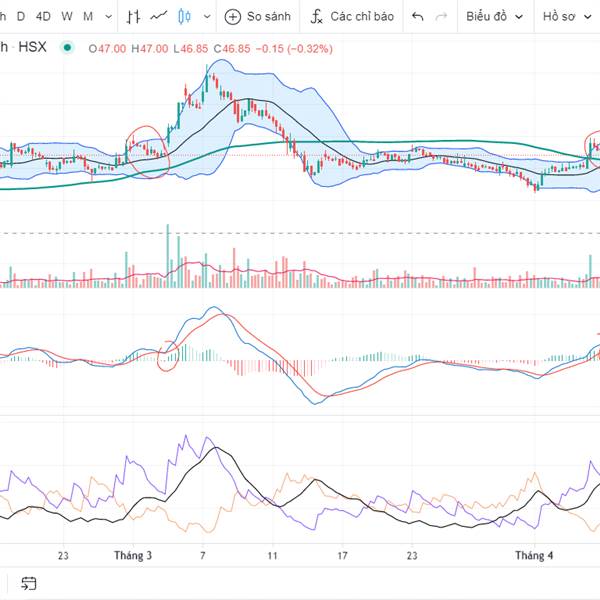
Task: Select the 4D timeframe
Action: 43,16
